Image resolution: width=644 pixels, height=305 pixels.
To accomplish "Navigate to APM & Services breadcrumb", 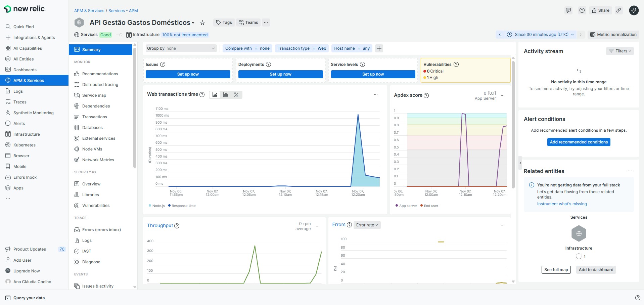I will point(89,11).
